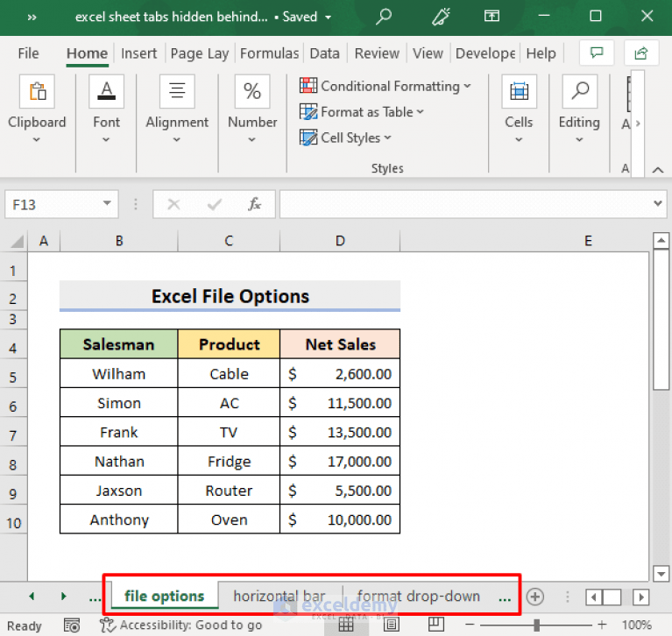Screen dimensions: 672x636
Task: Zoom in with the plus button
Action: (x=602, y=625)
